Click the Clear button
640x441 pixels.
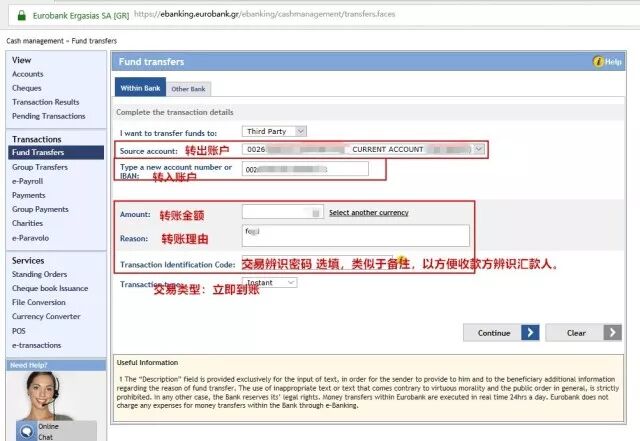[x=583, y=332]
